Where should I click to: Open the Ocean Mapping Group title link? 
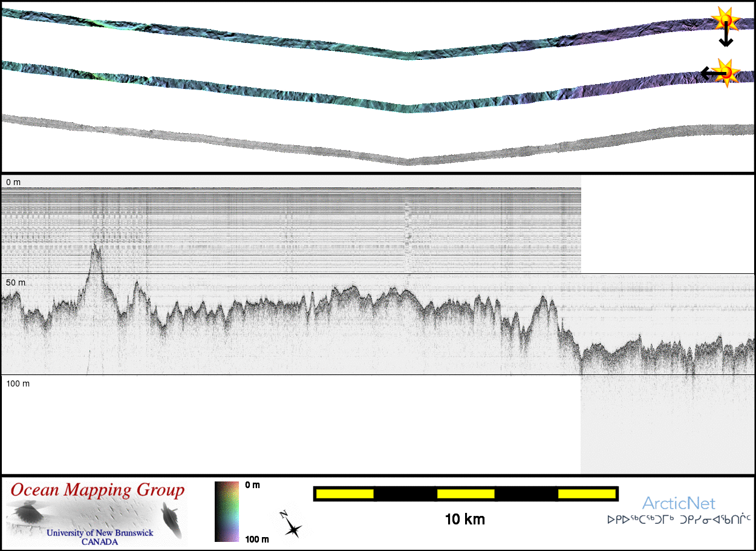click(x=97, y=490)
